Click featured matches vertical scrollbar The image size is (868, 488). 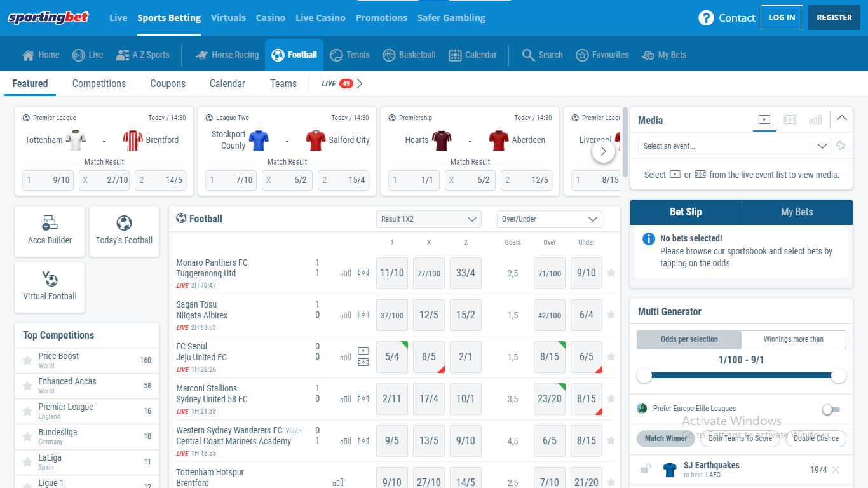coord(625,143)
